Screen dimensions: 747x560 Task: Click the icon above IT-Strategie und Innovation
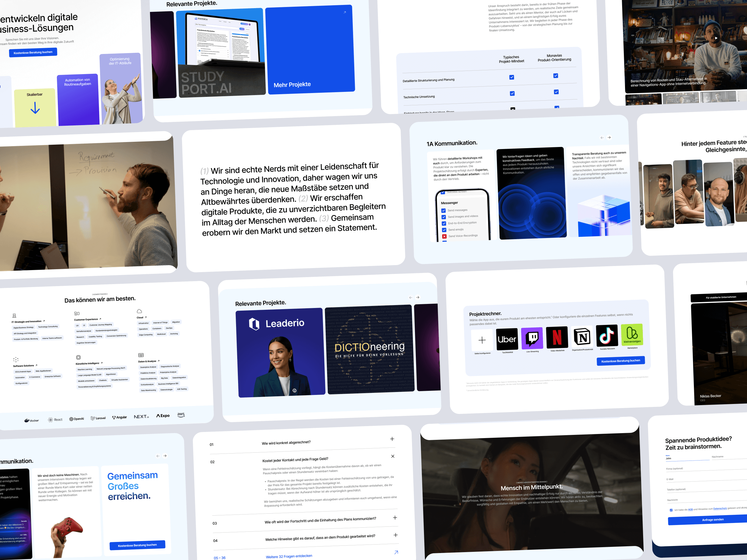click(x=14, y=316)
